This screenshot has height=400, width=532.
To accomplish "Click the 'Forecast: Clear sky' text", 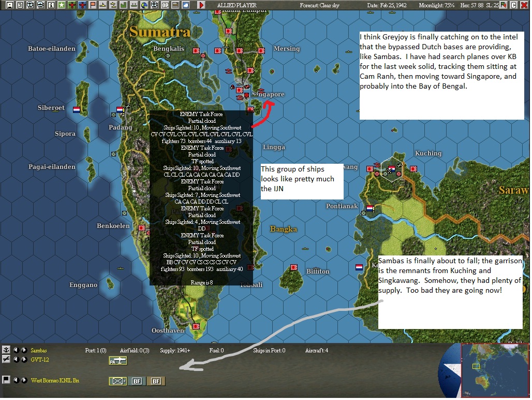I will click(x=320, y=5).
